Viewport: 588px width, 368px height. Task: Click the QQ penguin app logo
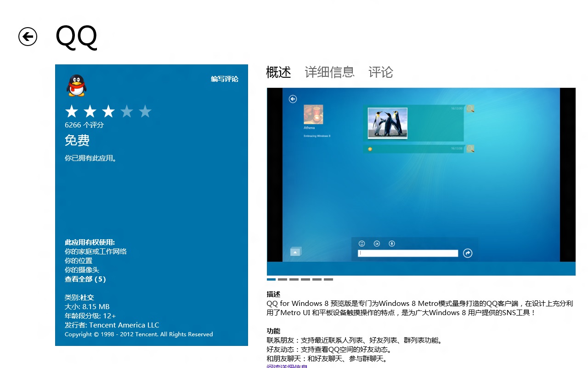pyautogui.click(x=76, y=86)
